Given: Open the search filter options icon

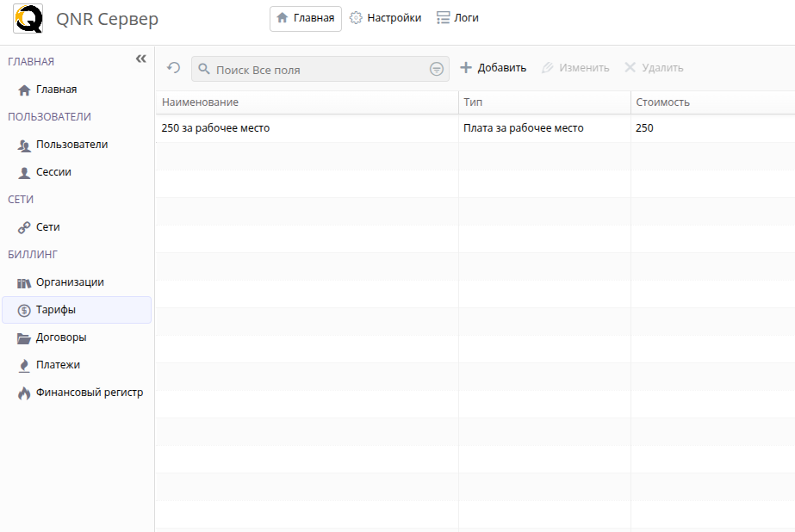Looking at the screenshot, I should (437, 69).
